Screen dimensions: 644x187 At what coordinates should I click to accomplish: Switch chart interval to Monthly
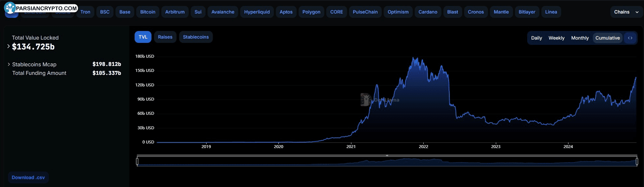[x=580, y=38]
